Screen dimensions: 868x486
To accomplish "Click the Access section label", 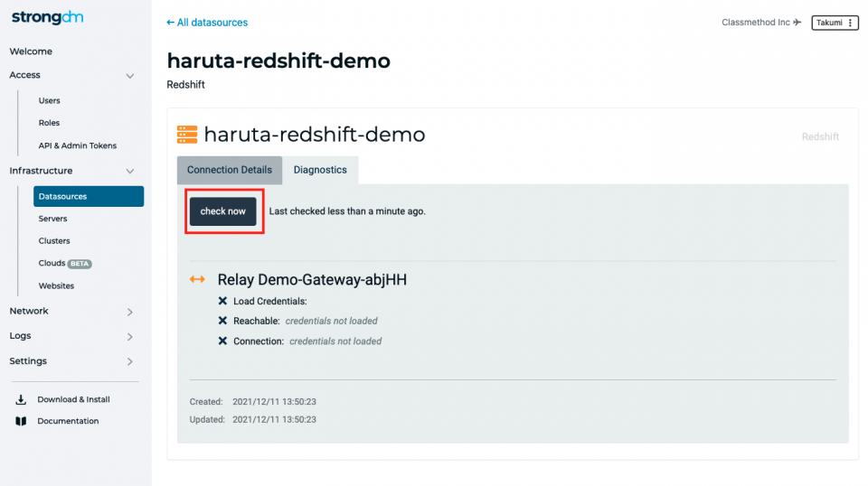I will coord(25,75).
